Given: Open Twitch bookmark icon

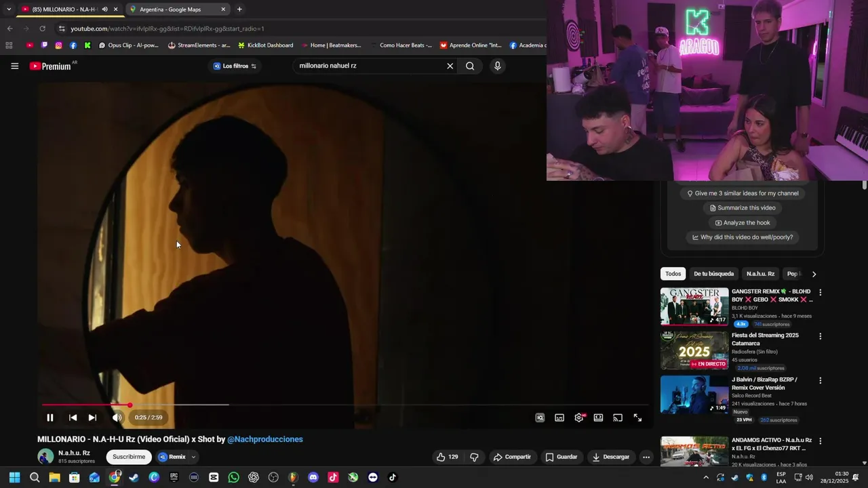Looking at the screenshot, I should coord(44,45).
